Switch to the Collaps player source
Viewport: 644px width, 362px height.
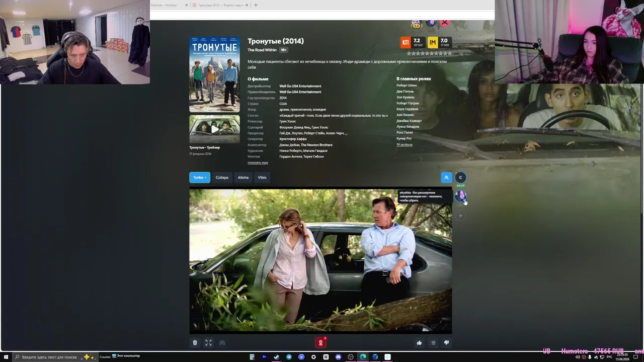click(222, 177)
